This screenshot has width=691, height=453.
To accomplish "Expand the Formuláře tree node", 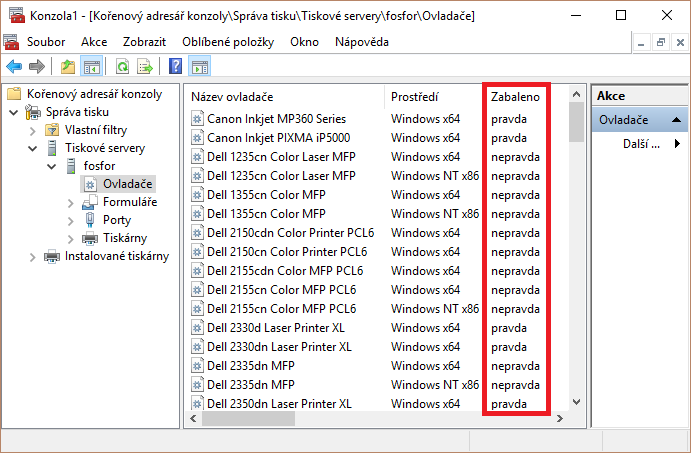I will pos(70,202).
